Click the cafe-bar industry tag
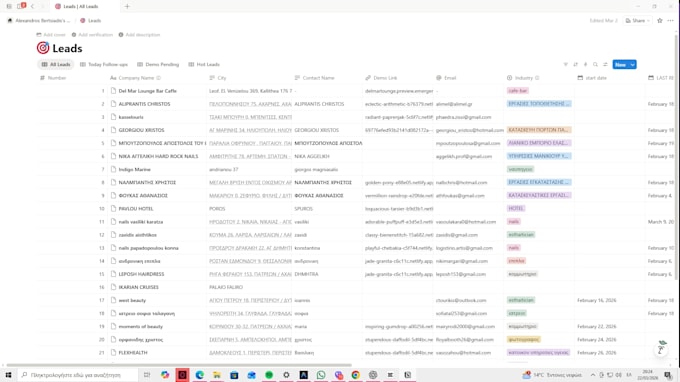Image resolution: width=680 pixels, height=382 pixels. 518,91
